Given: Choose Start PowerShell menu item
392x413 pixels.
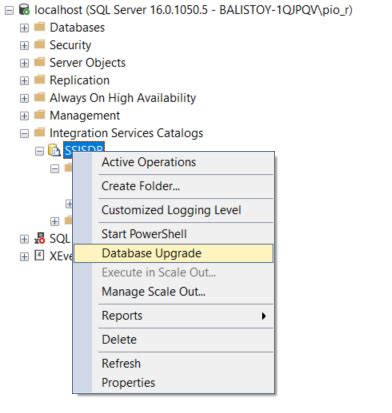Looking at the screenshot, I should click(x=173, y=234).
